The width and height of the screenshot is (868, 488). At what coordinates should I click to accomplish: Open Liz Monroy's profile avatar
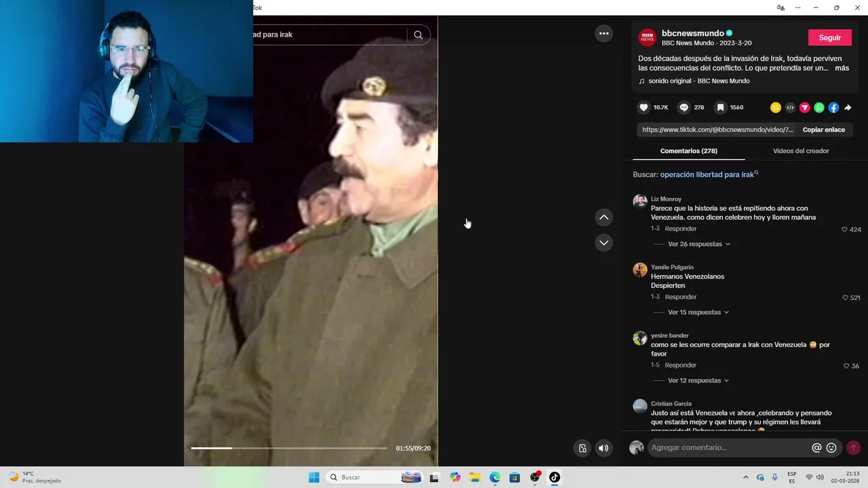click(x=640, y=201)
